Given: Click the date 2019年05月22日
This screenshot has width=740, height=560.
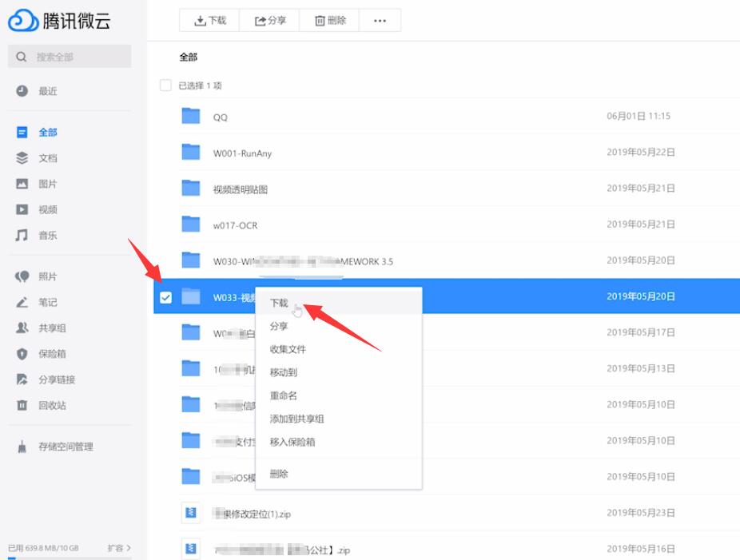Looking at the screenshot, I should coord(640,152).
